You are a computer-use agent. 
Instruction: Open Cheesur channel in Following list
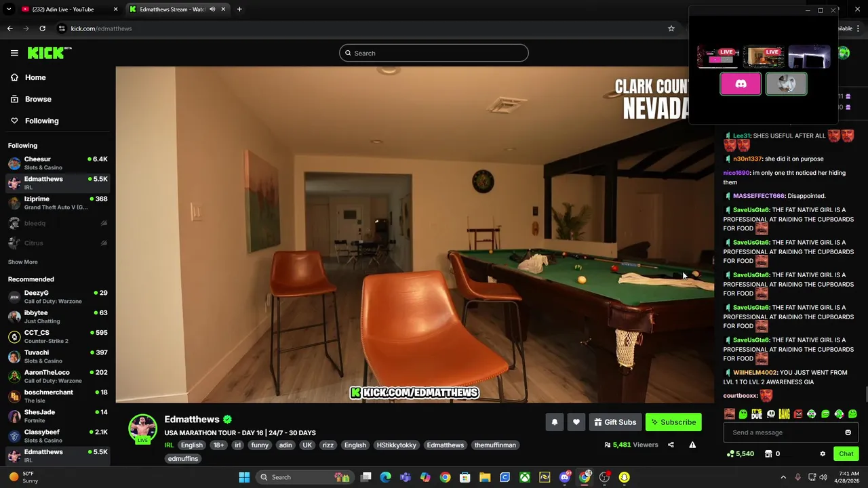coord(58,163)
